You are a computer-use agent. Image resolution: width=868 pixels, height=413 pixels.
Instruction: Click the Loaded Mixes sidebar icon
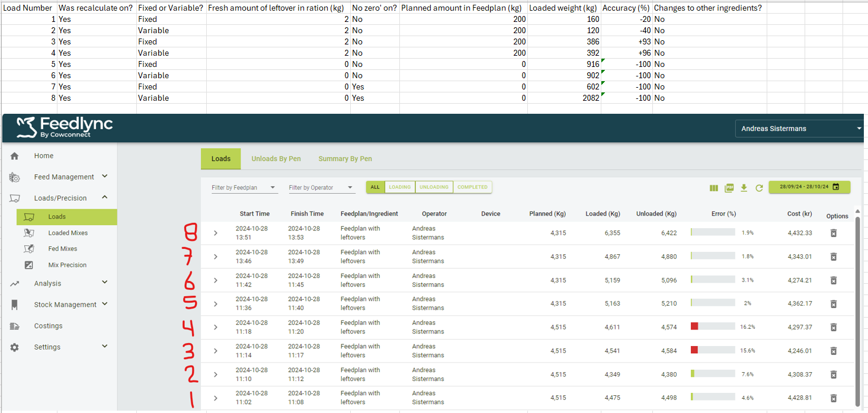click(28, 233)
